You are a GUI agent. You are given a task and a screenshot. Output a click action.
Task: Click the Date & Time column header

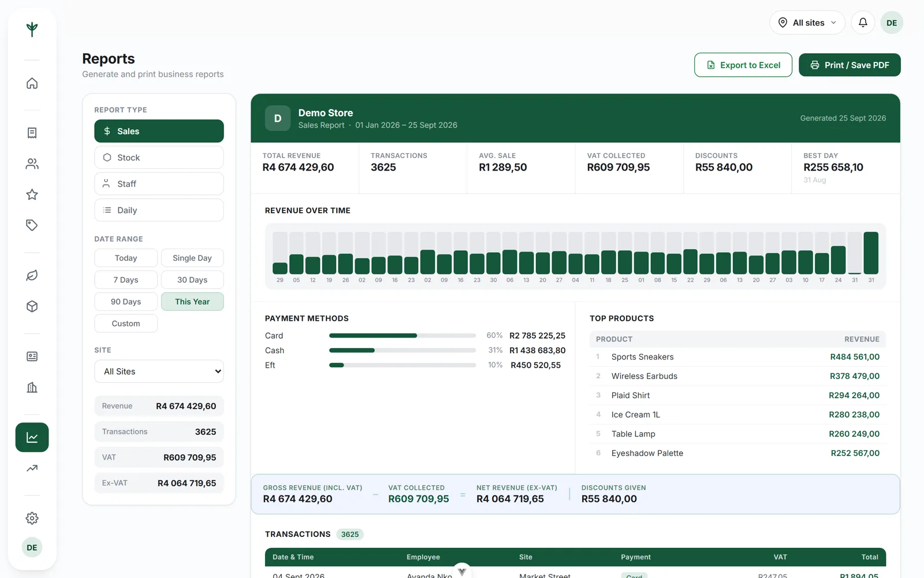[293, 557]
